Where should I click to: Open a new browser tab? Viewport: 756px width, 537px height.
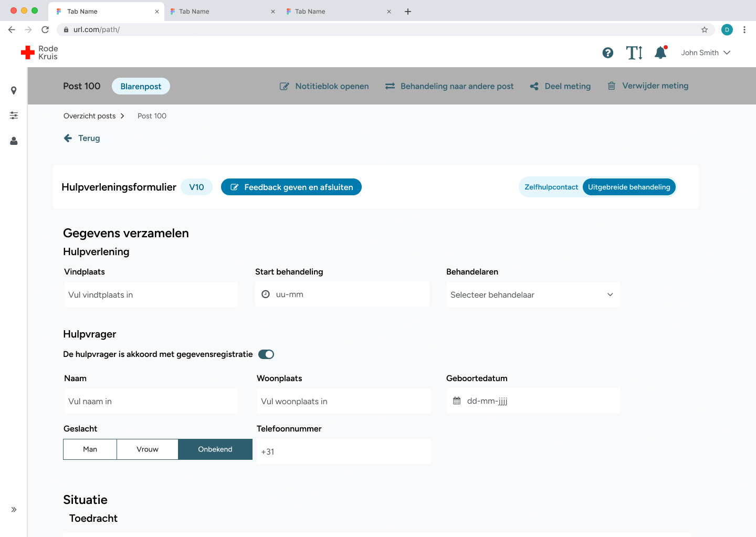coord(408,11)
